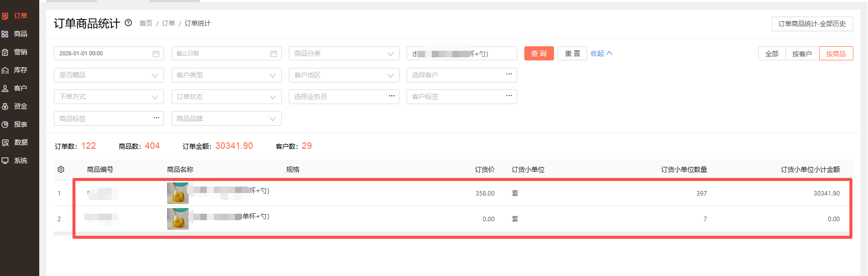Switch to the 按商品 view tab
The image size is (868, 276).
pyautogui.click(x=836, y=54)
